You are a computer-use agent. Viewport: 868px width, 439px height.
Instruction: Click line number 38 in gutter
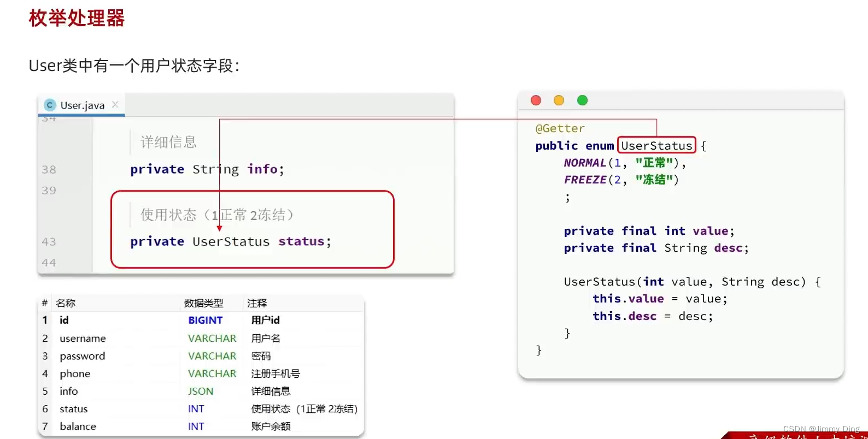(49, 170)
